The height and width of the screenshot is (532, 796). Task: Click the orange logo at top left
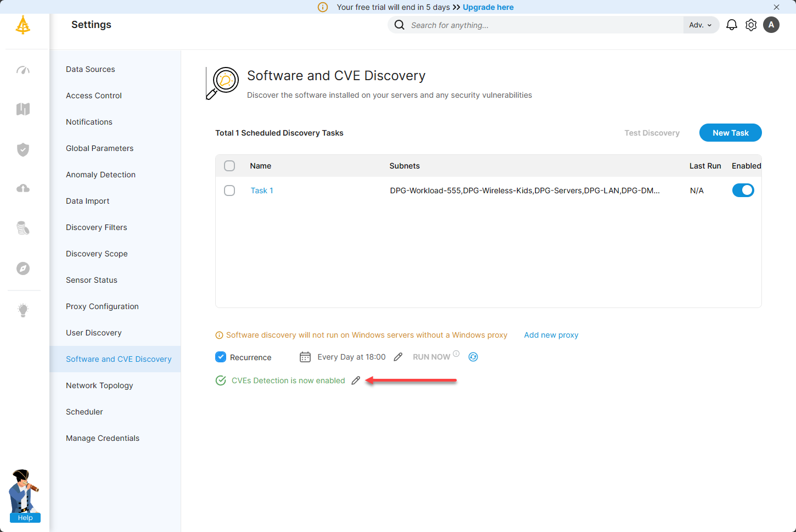(23, 25)
